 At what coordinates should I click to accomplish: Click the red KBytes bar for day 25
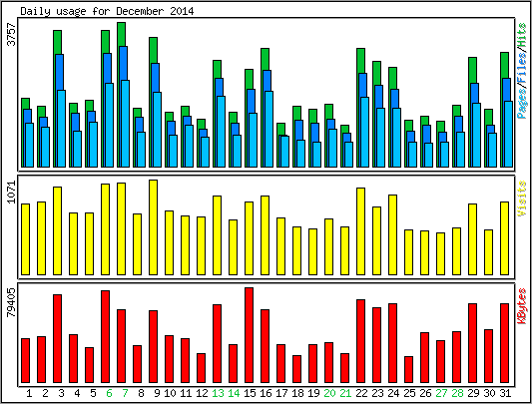[409, 370]
